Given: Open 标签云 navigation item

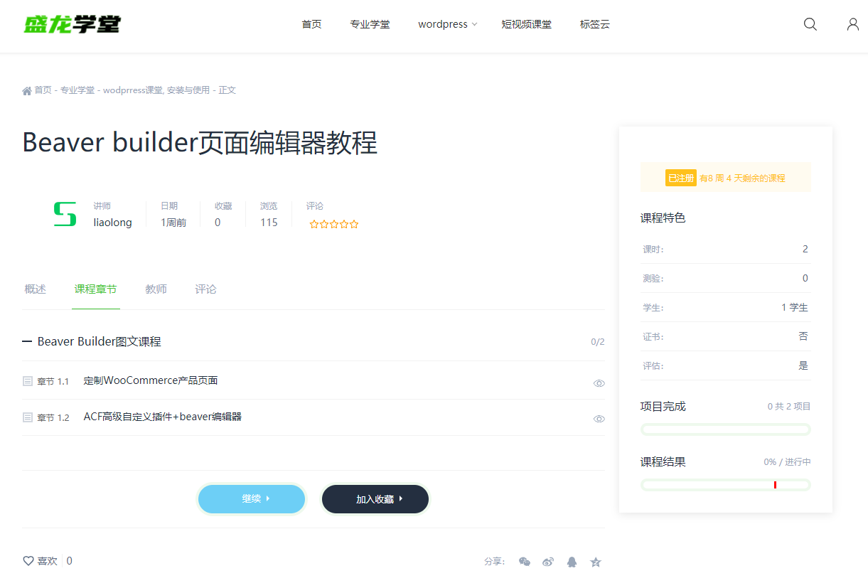Looking at the screenshot, I should [595, 24].
